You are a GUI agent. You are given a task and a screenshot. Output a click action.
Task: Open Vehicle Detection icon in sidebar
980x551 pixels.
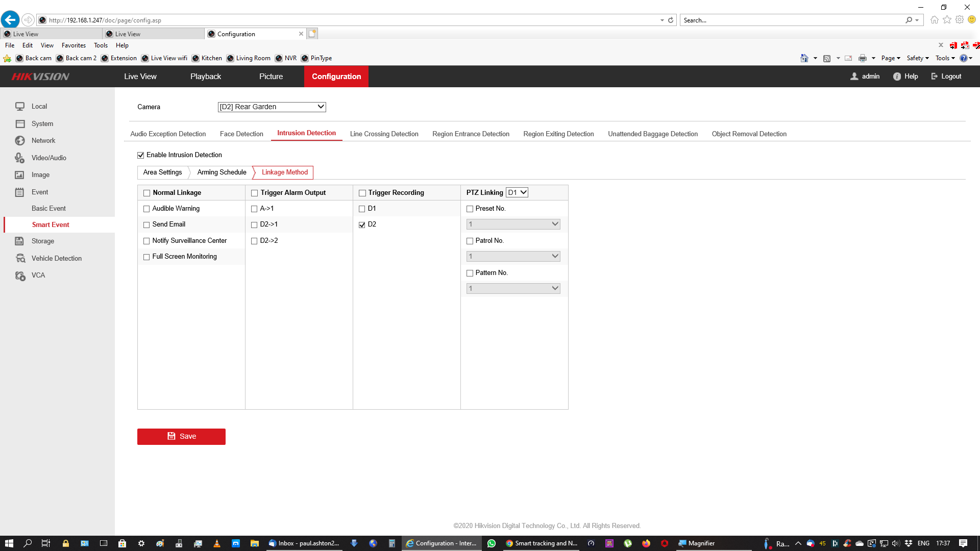[20, 259]
